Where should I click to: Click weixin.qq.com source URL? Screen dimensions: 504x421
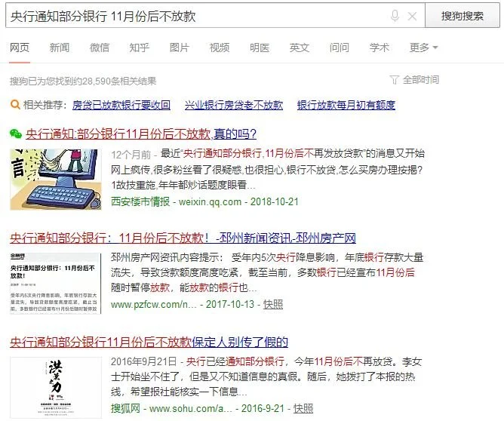click(210, 201)
